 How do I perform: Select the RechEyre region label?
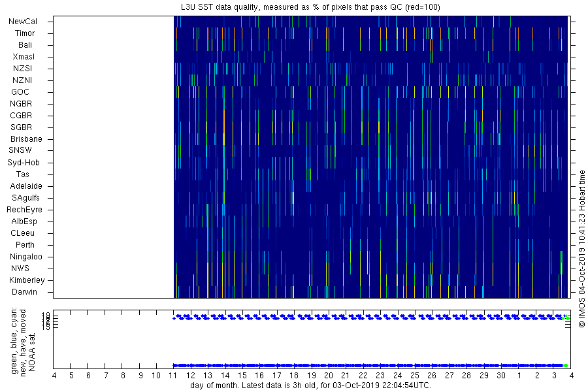tap(24, 210)
